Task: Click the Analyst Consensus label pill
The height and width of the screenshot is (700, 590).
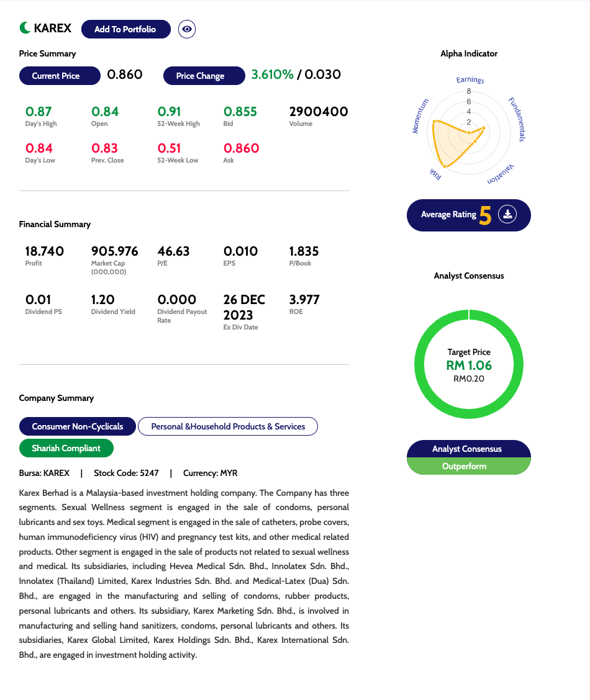Action: coord(468,449)
